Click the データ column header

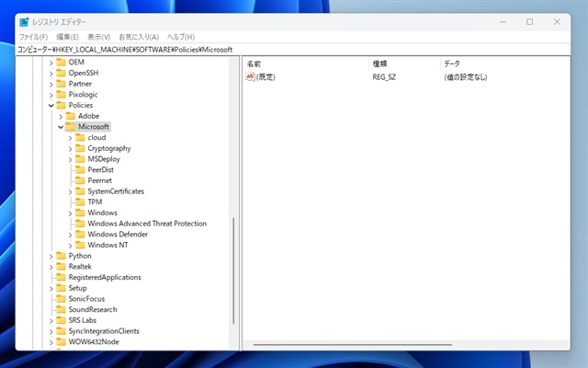point(504,63)
